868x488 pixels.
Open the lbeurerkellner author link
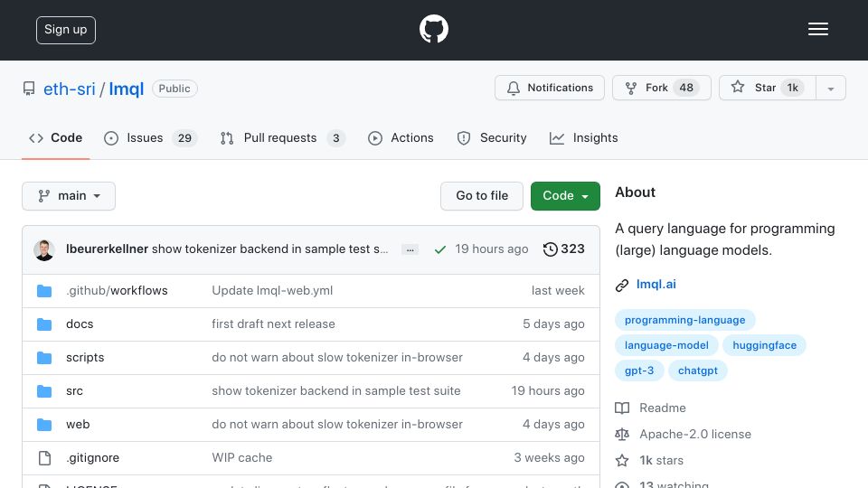[107, 249]
